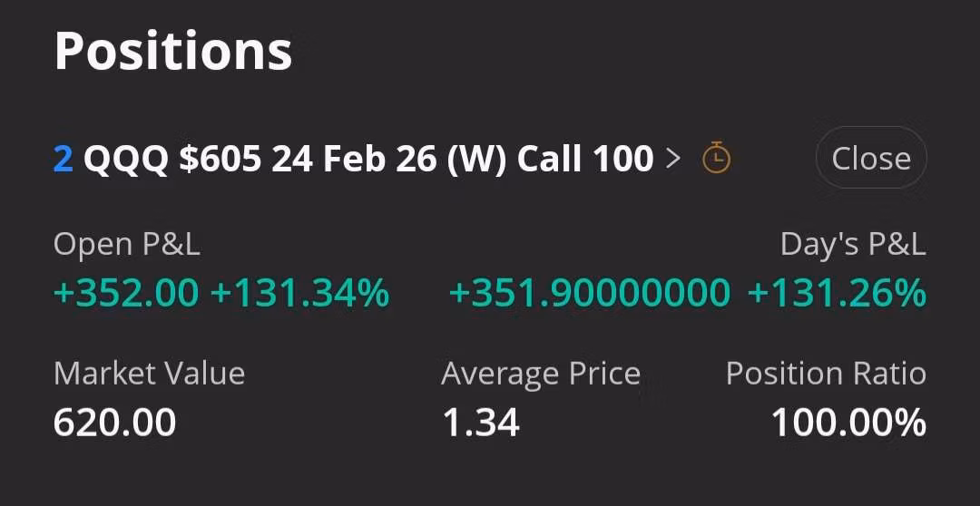The height and width of the screenshot is (506, 980).
Task: Tap the +131.34% open P&L percentage
Action: [x=299, y=293]
